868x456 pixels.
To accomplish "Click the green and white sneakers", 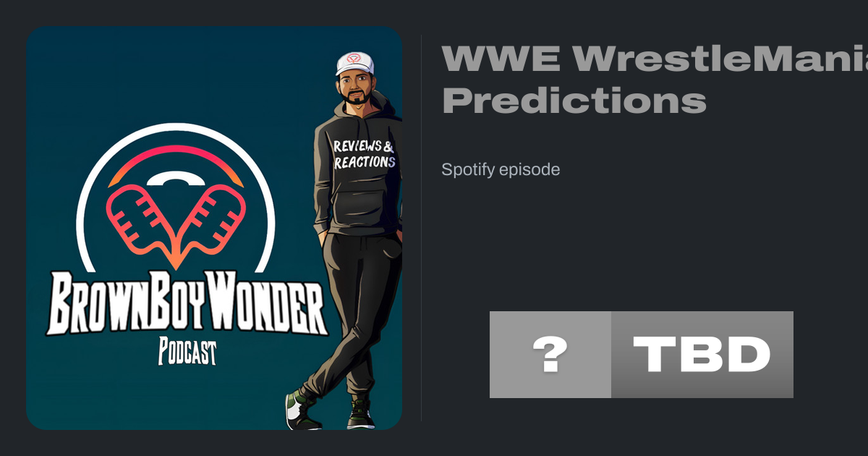I will (330, 410).
